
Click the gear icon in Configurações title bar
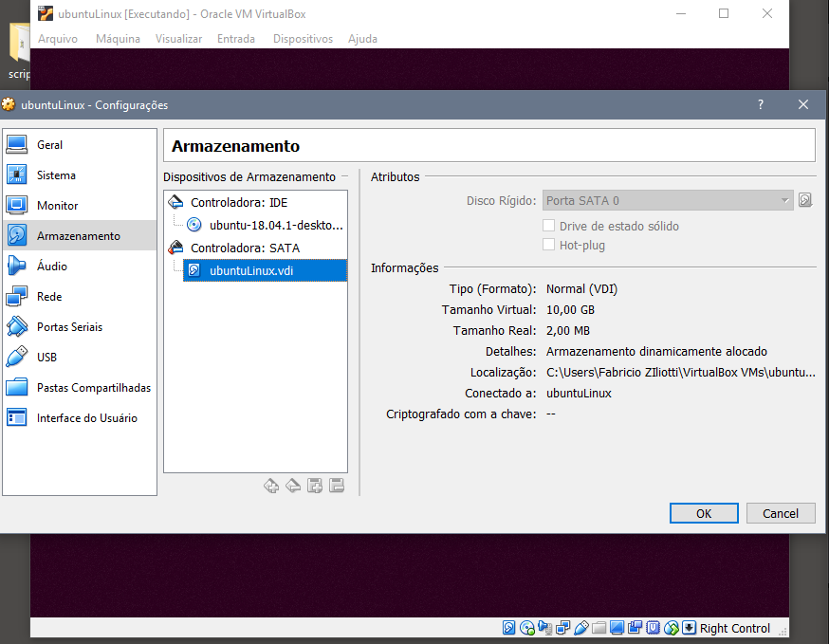(x=9, y=104)
